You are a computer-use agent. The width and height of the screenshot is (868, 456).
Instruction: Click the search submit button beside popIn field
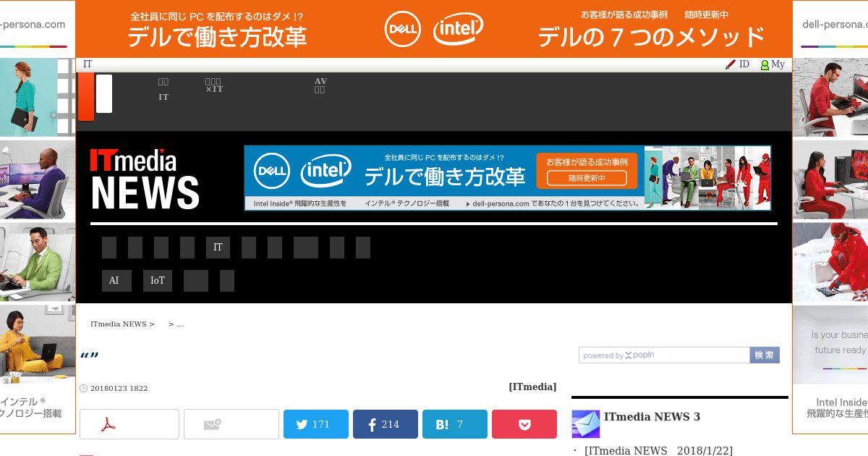point(765,355)
